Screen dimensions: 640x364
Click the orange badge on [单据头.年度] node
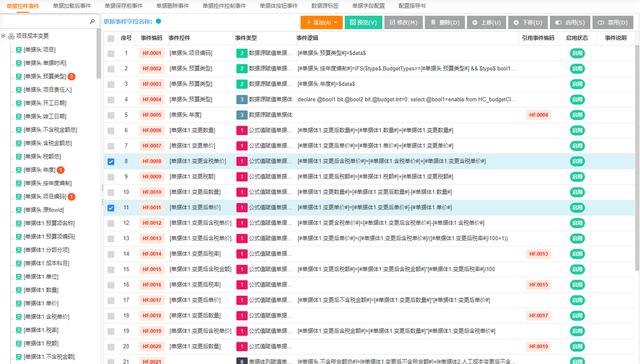[60, 170]
